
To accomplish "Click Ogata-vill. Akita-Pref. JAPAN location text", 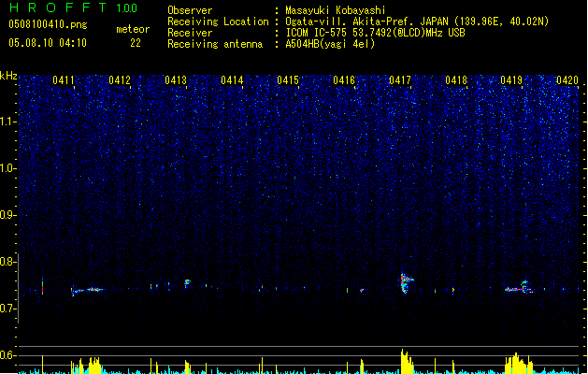I will 417,22.
